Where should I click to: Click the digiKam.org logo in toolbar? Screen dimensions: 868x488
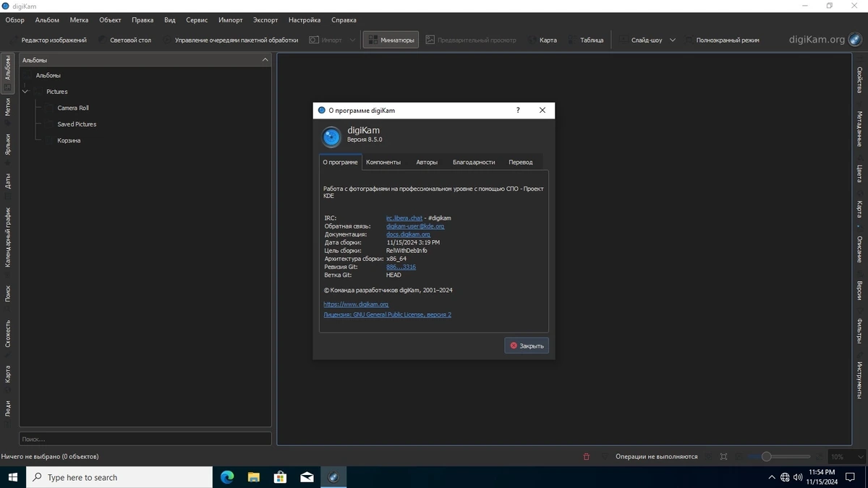click(x=824, y=40)
